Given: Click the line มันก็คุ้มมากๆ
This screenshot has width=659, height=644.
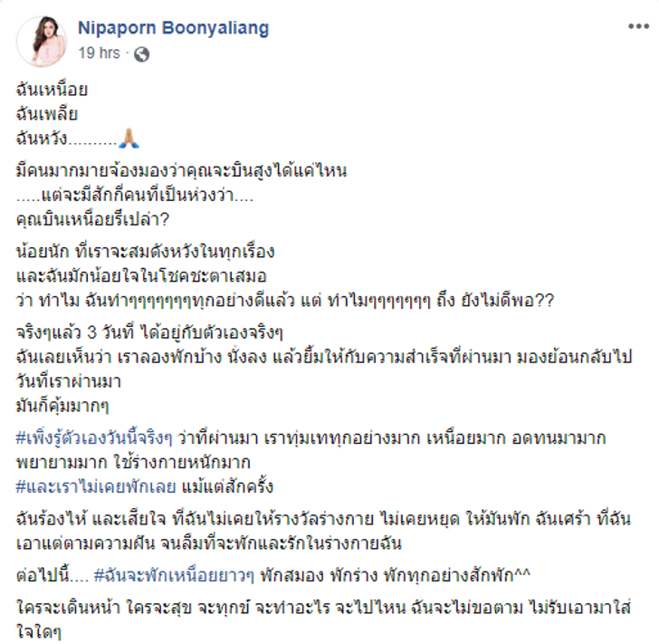Looking at the screenshot, I should tap(62, 407).
